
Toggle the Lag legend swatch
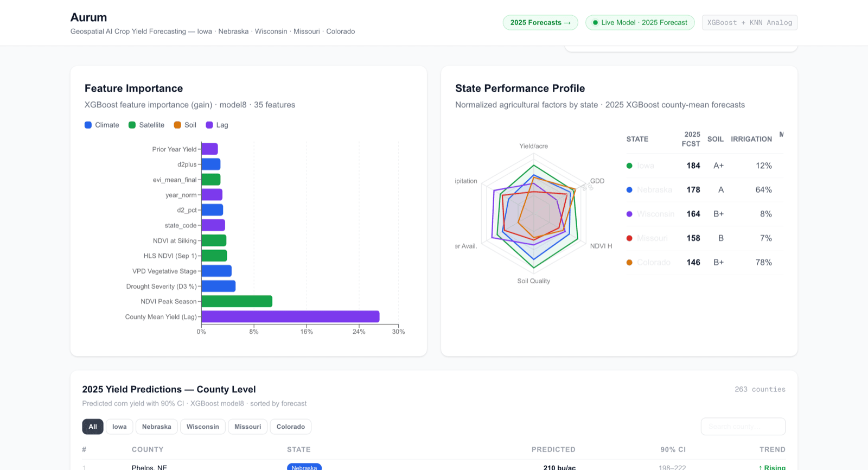coord(209,125)
